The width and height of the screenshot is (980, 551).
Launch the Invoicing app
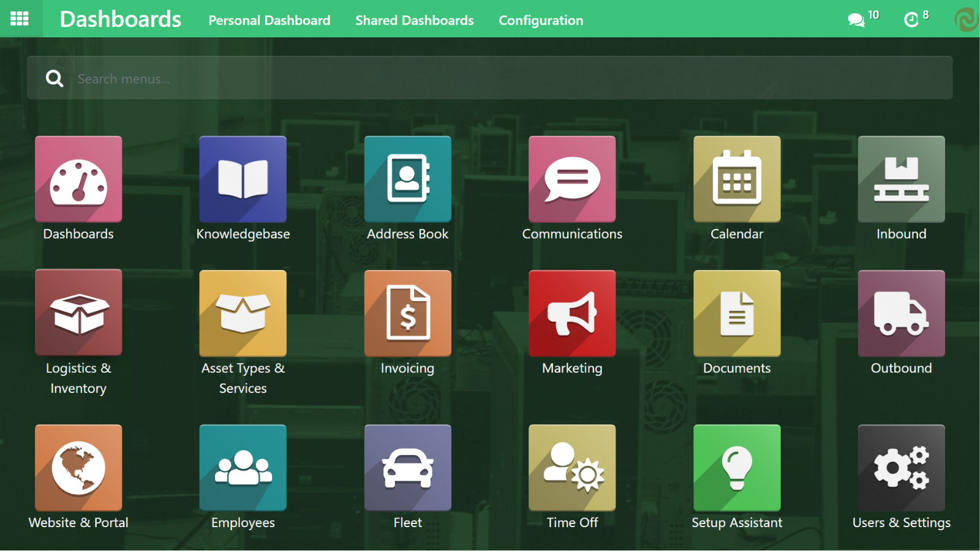407,313
